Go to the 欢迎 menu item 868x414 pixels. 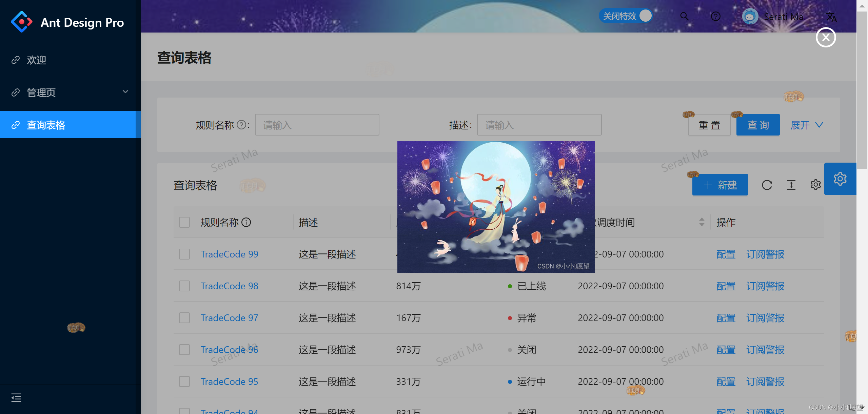(x=37, y=60)
